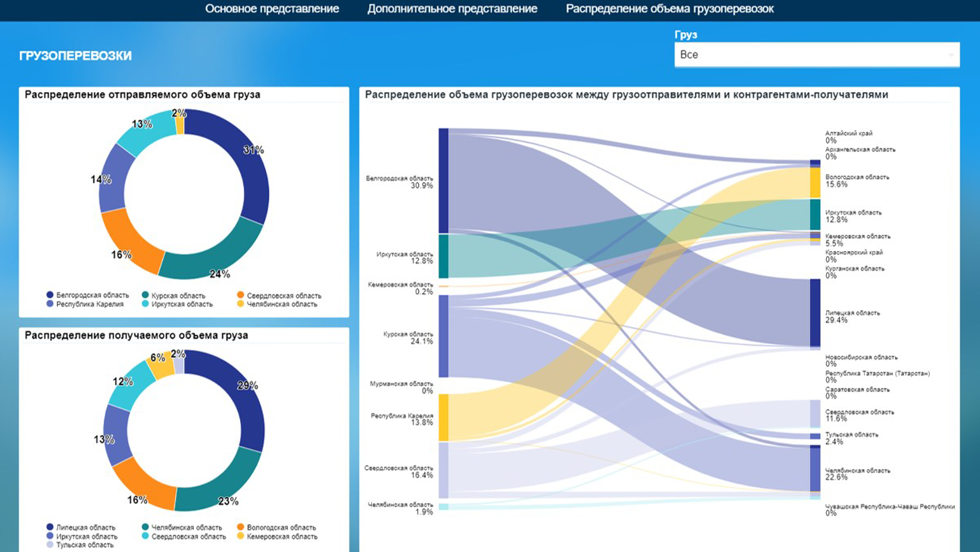Click Липецкая область 29.4% destination node
This screenshot has width=980, height=552.
pos(815,313)
